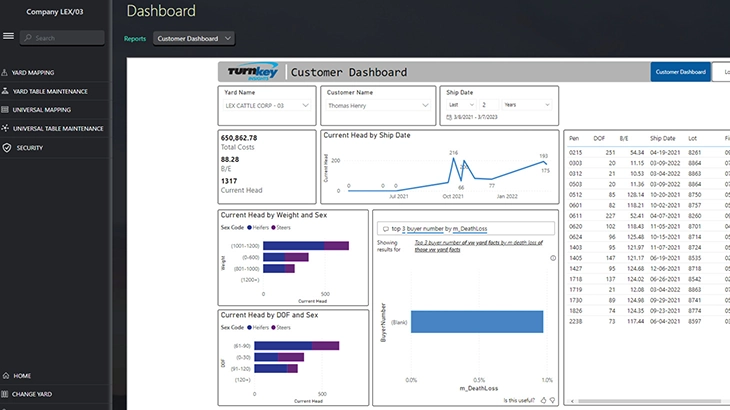Open the Ship Date 'Last' dropdown
Viewport: 730px width, 410px height.
point(460,105)
